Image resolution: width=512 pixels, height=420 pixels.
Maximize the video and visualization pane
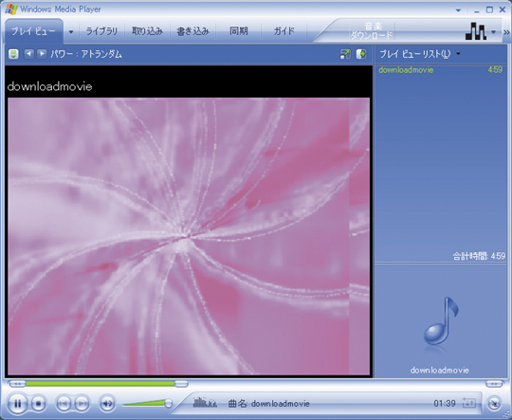[361, 54]
